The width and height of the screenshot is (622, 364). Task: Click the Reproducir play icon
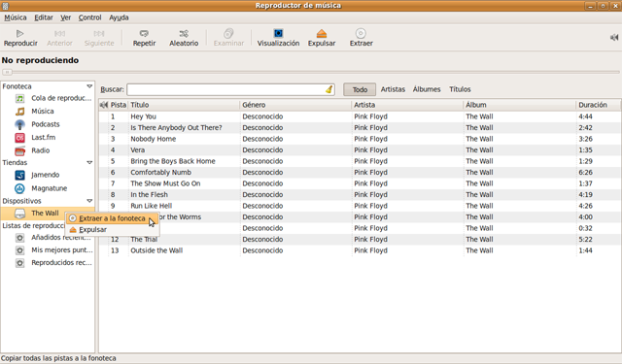click(x=19, y=34)
